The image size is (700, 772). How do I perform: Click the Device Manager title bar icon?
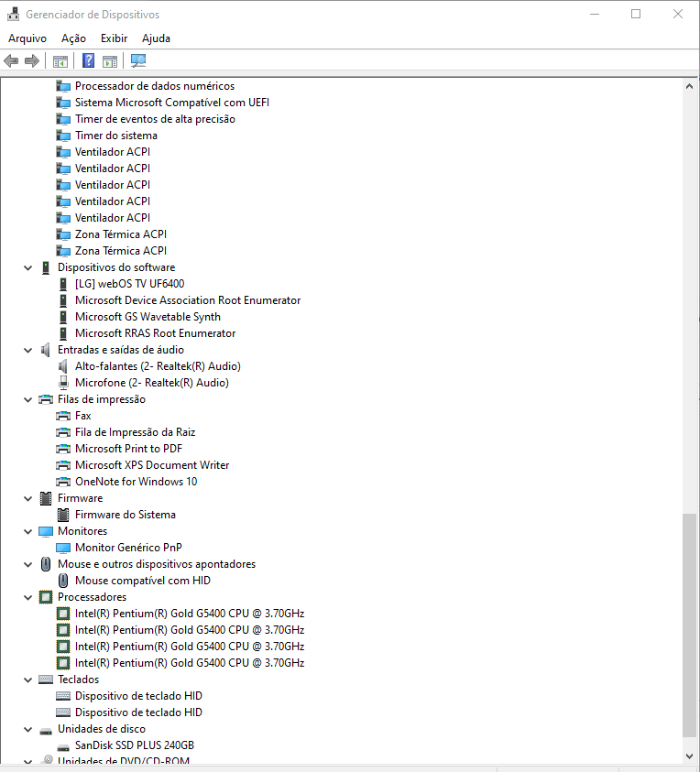[x=13, y=15]
